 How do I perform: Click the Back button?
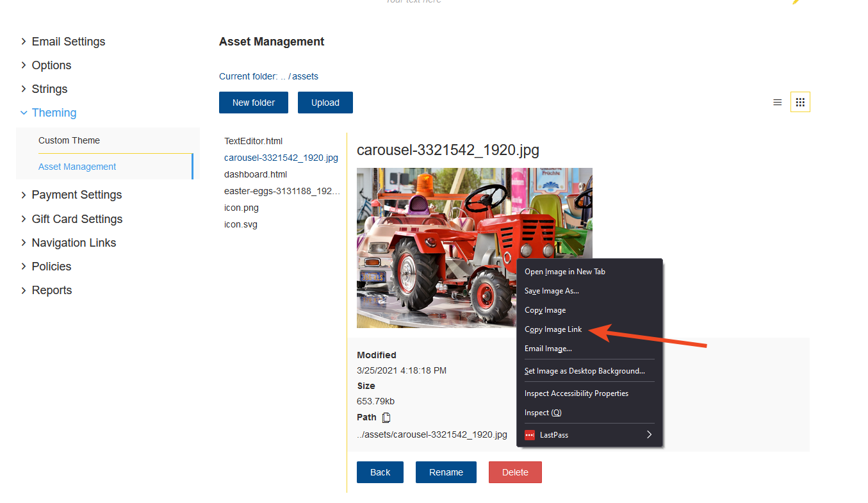coord(380,472)
